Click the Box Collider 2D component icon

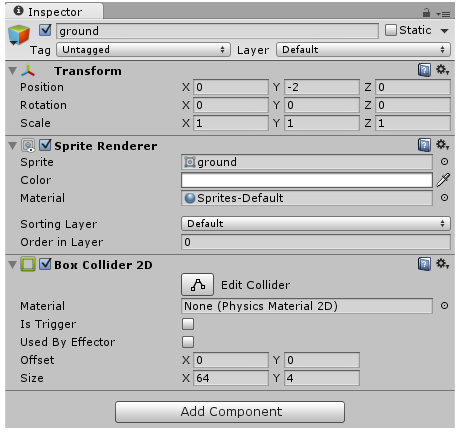coord(28,265)
